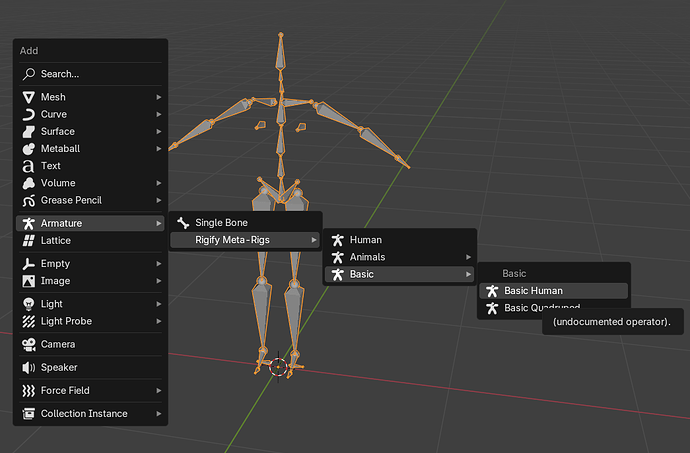Expand the Volume submenu arrow
690x453 pixels.
159,183
